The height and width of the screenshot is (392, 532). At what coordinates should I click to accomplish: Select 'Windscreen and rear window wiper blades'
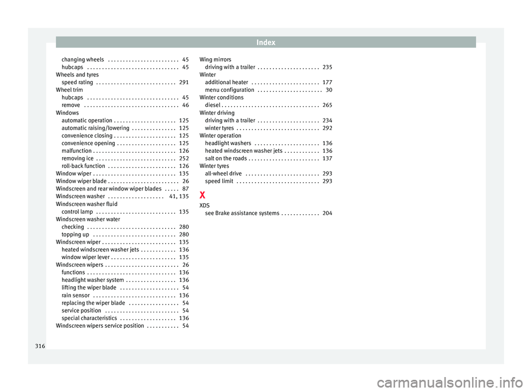[x=122, y=189]
